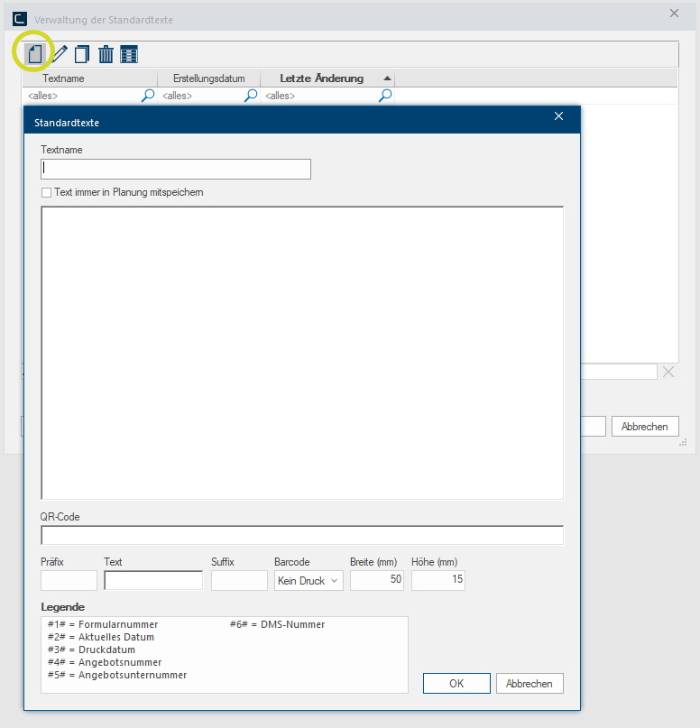Viewport: 700px width, 728px height.
Task: Click the Breite (mm) field
Action: click(x=376, y=580)
